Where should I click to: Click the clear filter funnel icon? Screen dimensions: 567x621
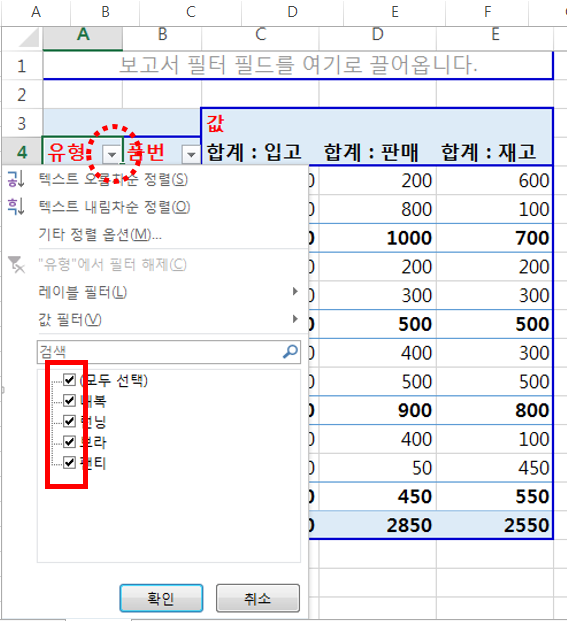point(16,264)
